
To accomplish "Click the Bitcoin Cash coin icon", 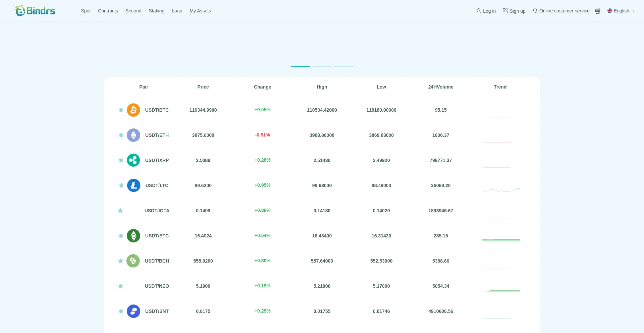I will [133, 261].
